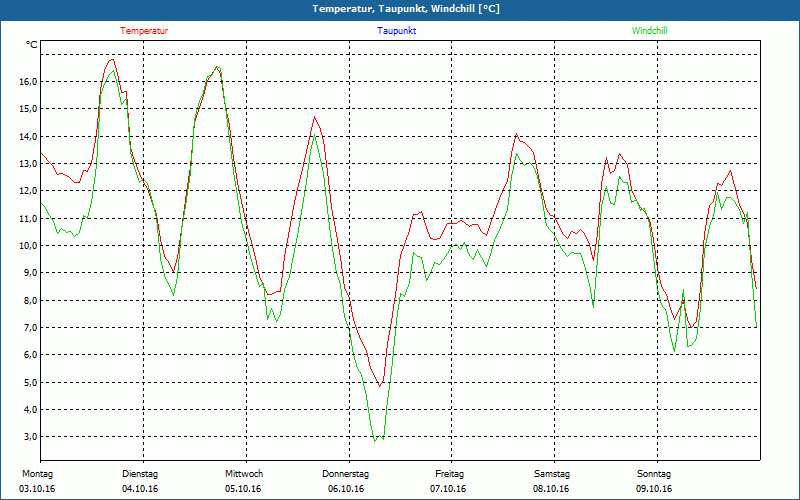The height and width of the screenshot is (500, 800).
Task: Click the chart title Temperatur, Taupunkt, Windchill
Action: point(406,9)
